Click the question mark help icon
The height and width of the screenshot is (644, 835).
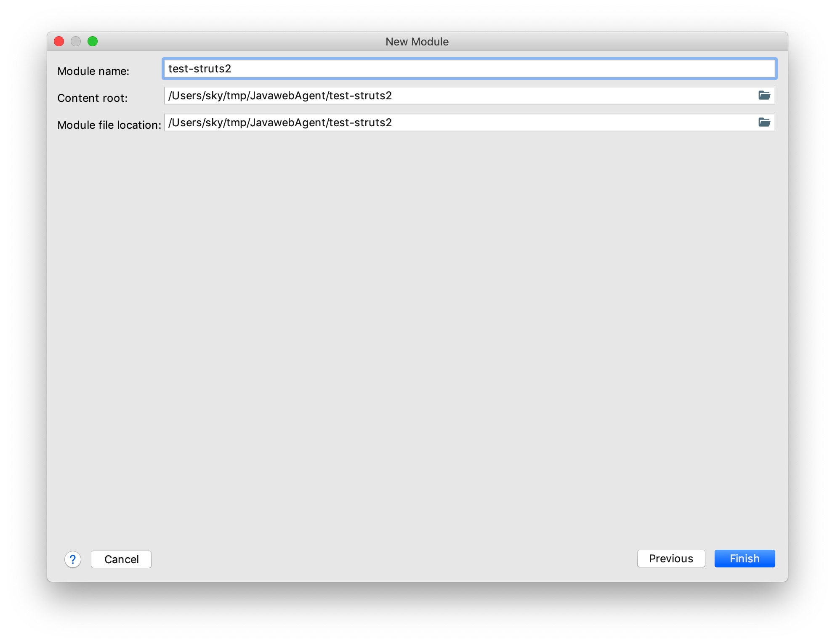73,559
